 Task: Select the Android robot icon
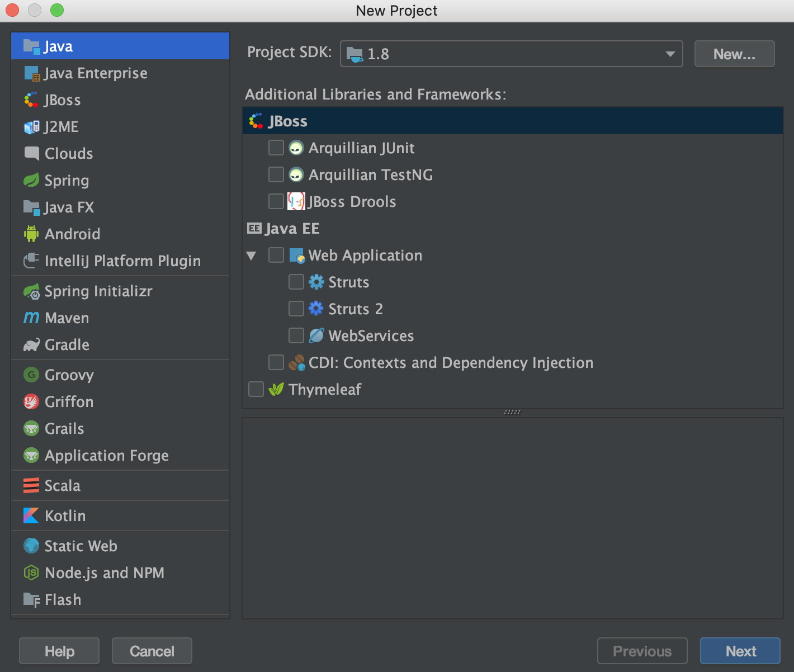(31, 234)
